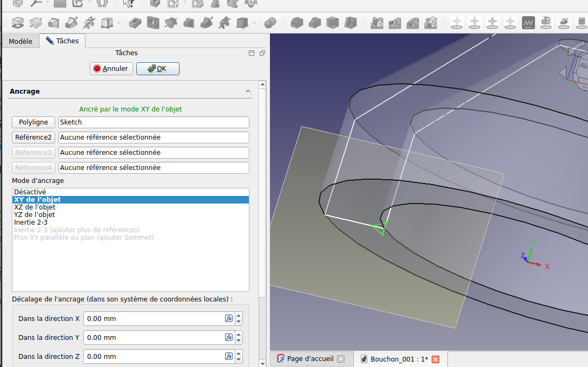
Task: Click the What's This help cursor icon
Action: click(x=128, y=4)
